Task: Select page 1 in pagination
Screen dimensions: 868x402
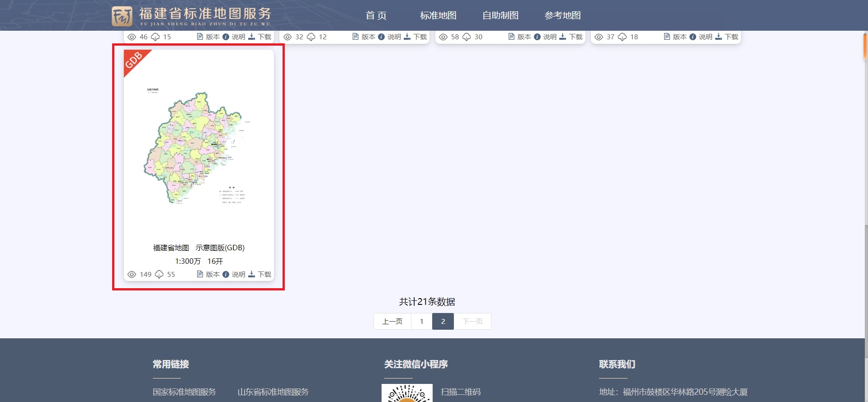Action: point(422,322)
